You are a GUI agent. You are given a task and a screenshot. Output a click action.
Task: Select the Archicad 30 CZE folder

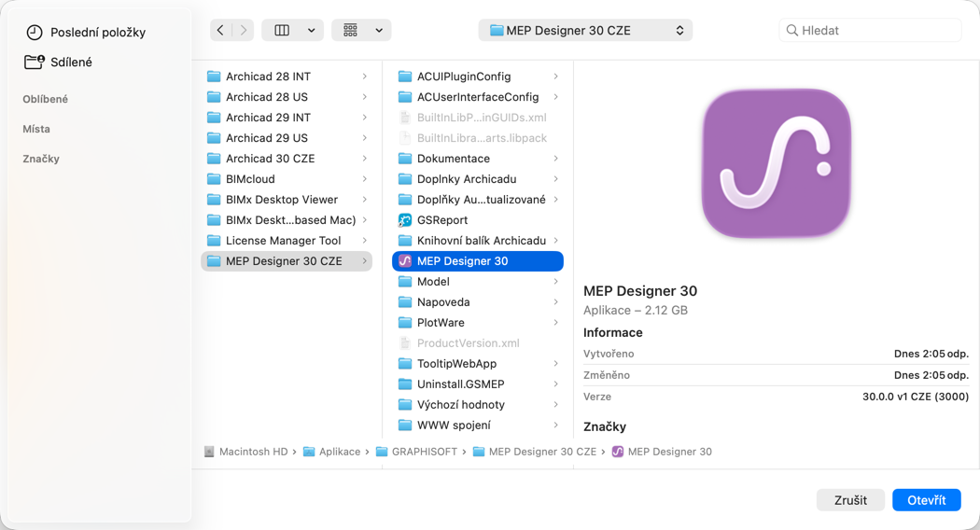(x=287, y=159)
